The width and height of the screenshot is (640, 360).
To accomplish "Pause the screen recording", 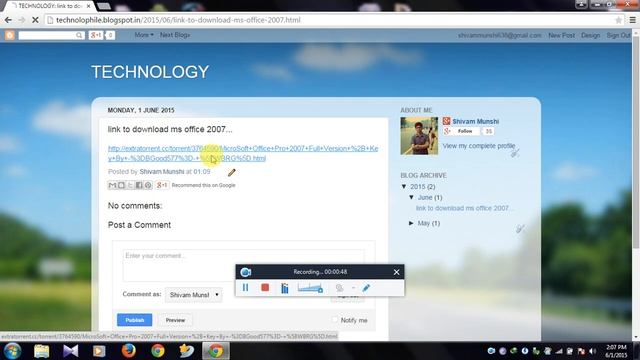I will coord(245,288).
